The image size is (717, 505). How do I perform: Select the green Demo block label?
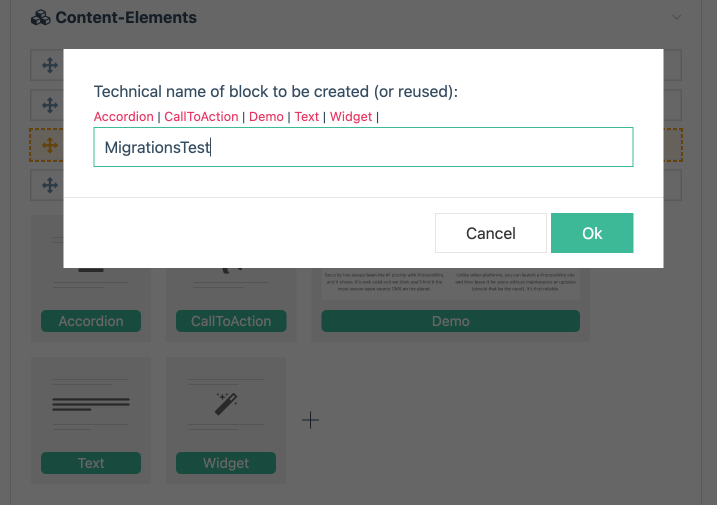click(450, 321)
